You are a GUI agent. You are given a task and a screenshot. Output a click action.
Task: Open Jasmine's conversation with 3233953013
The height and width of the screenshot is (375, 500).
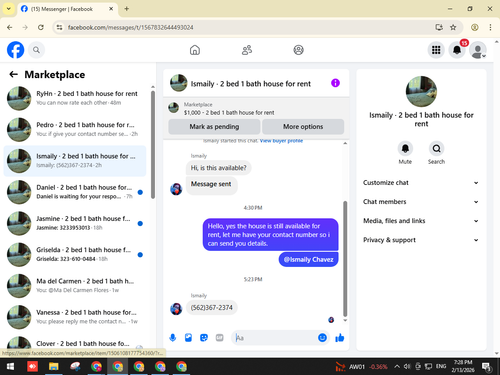pos(75,223)
